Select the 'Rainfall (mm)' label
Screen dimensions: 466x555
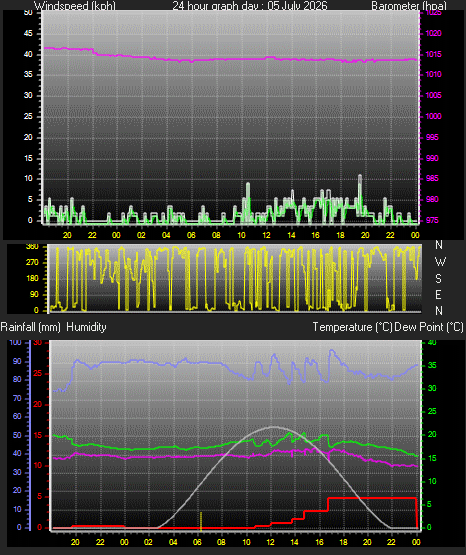30,327
